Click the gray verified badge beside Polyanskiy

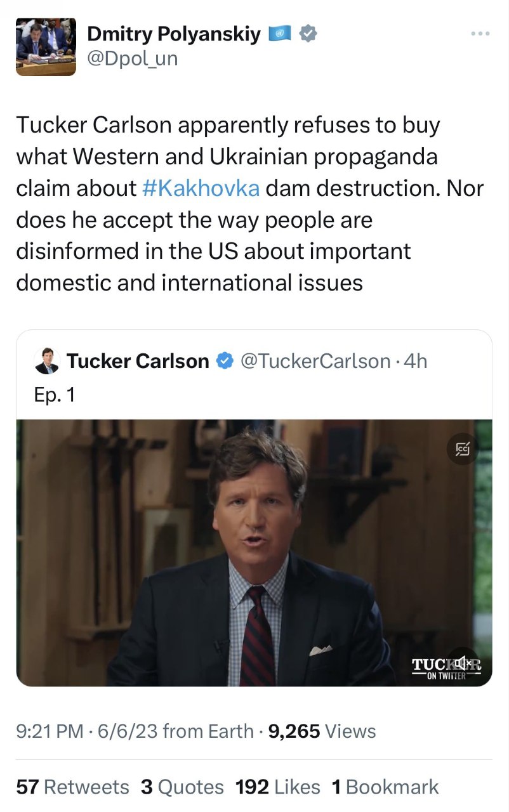click(308, 34)
